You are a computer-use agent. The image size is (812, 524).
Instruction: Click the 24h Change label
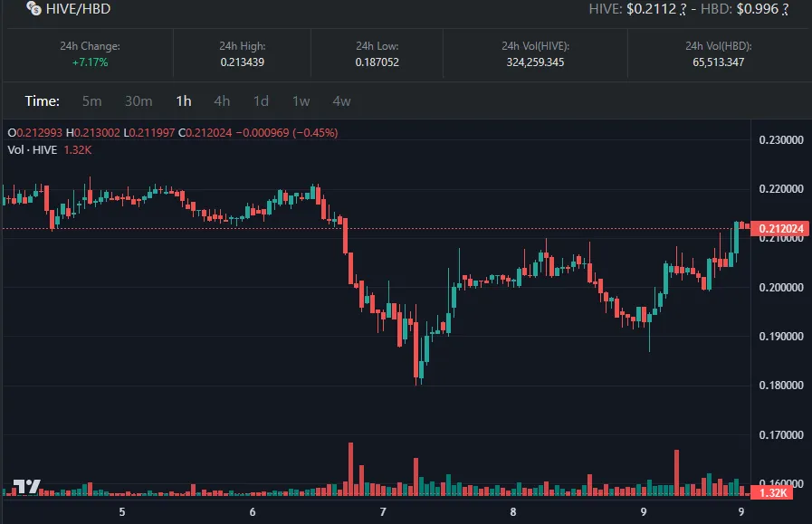click(x=91, y=46)
